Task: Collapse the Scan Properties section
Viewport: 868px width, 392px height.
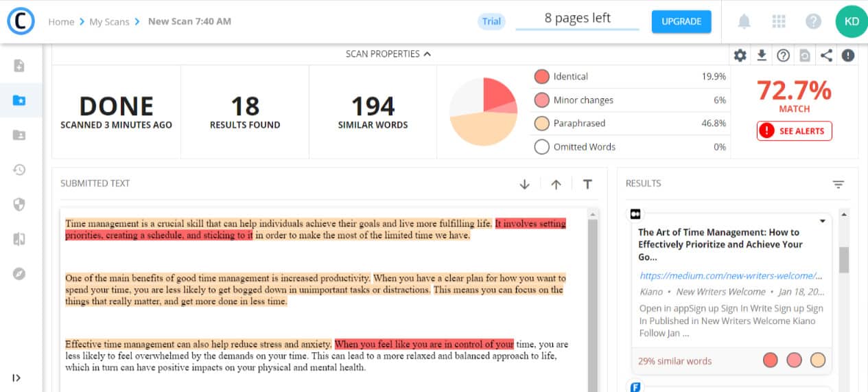Action: click(x=388, y=54)
